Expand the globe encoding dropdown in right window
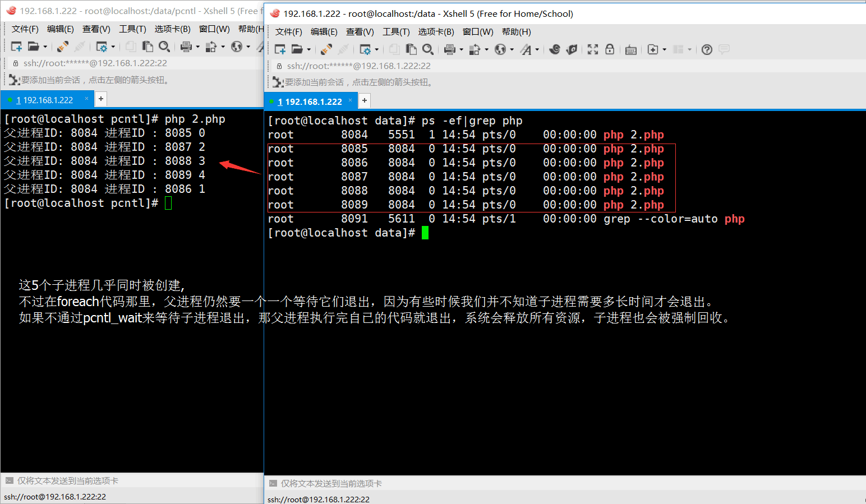 coord(512,50)
